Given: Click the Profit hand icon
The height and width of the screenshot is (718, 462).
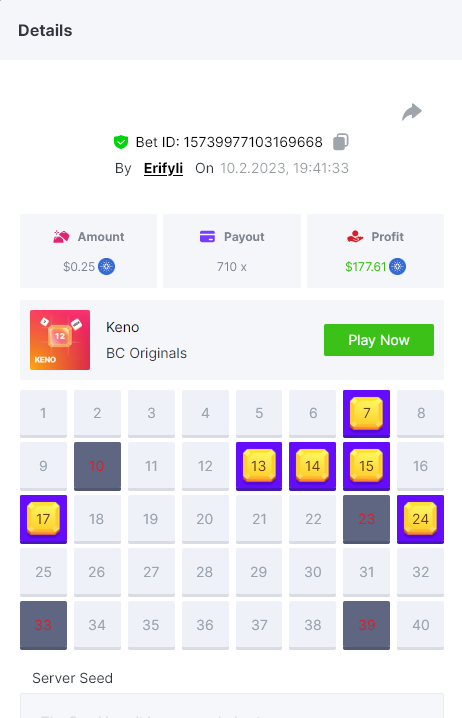Looking at the screenshot, I should point(355,237).
